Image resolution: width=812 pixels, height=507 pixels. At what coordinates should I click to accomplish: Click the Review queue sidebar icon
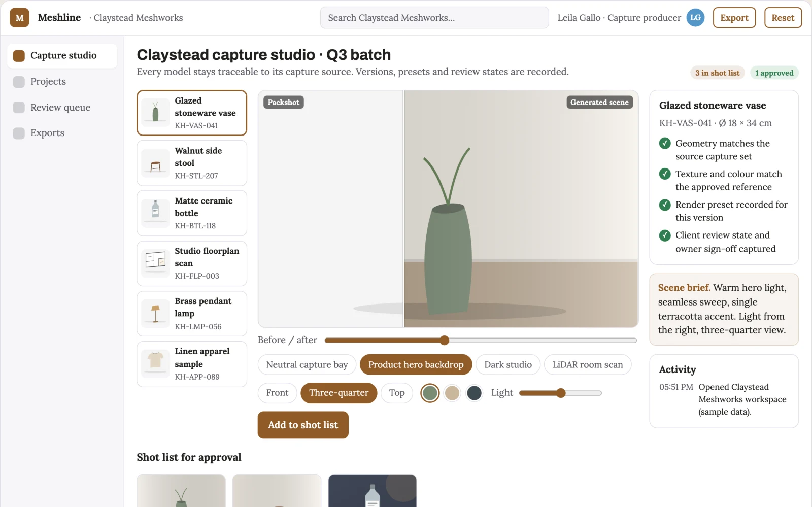click(19, 108)
